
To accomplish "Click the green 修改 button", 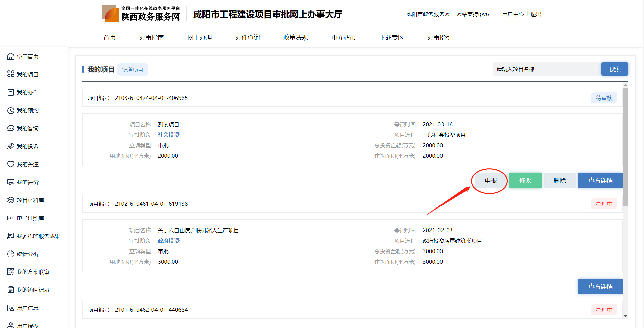I will [x=525, y=180].
